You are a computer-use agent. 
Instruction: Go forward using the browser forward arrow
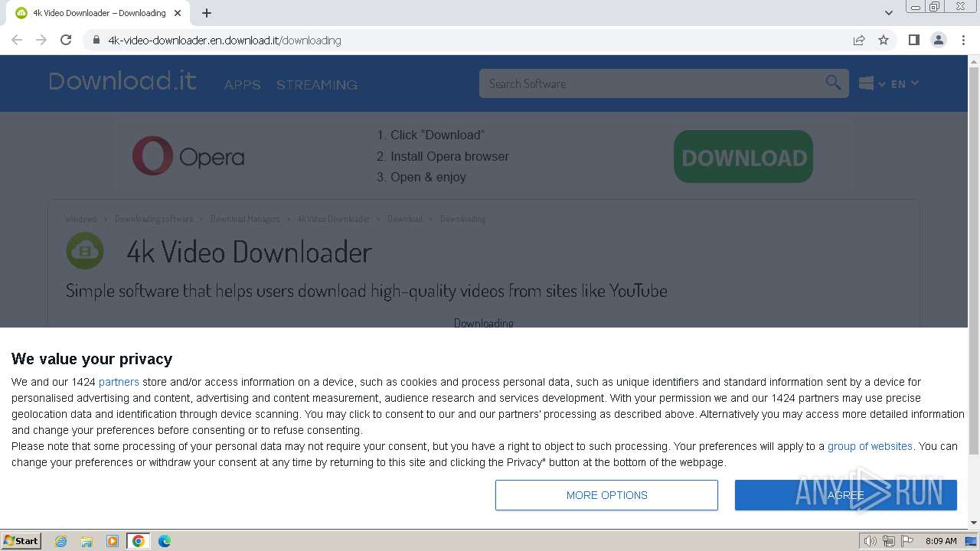[41, 40]
